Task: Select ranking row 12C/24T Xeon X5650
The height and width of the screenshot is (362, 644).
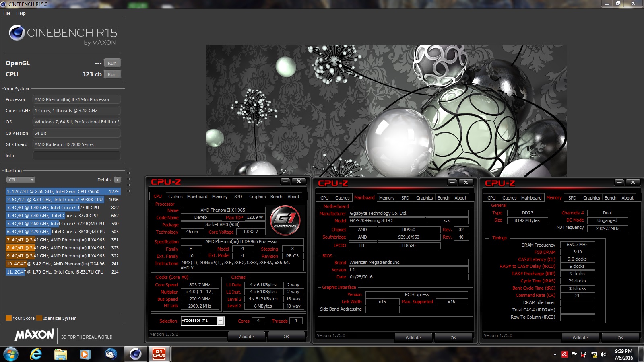Action: [63, 191]
